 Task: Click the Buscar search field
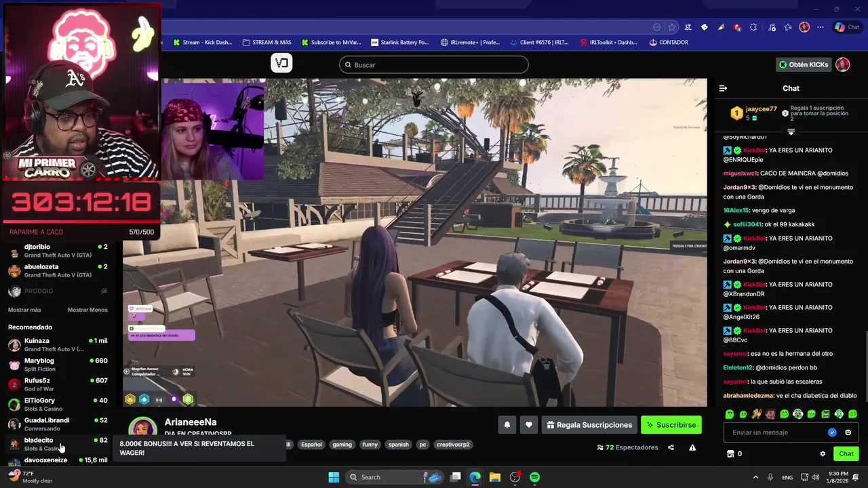(434, 64)
